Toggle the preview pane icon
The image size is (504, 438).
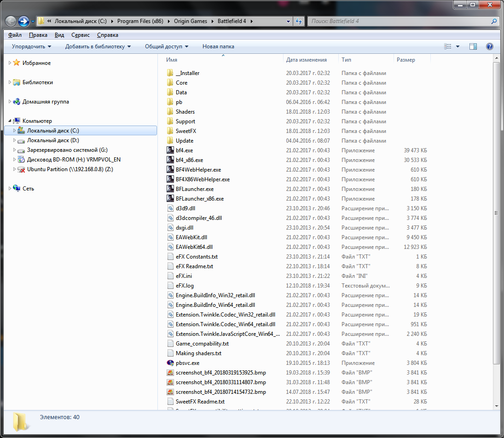click(473, 46)
